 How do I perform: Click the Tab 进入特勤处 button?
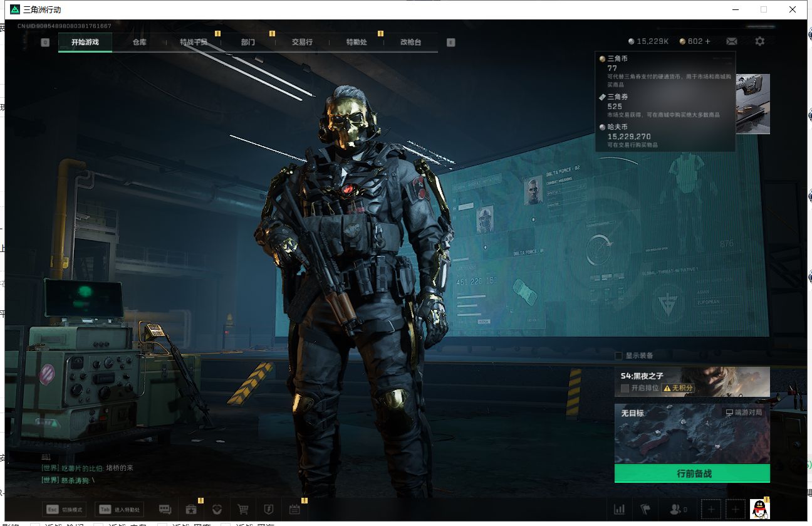[119, 510]
